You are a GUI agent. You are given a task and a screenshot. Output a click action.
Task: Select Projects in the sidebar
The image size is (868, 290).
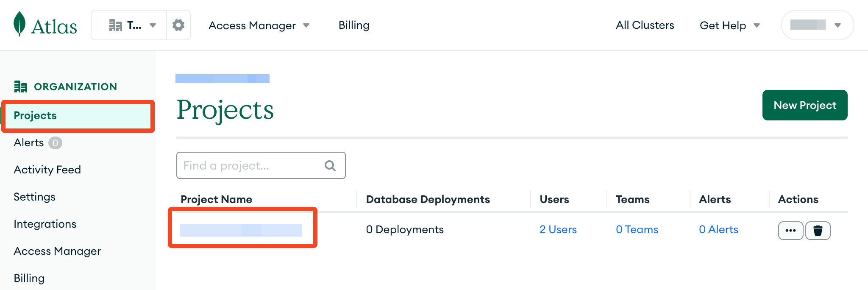[78, 116]
